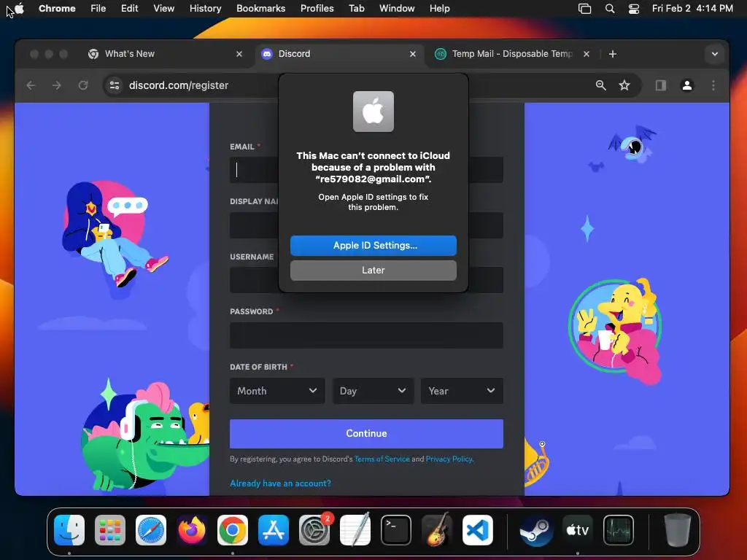The width and height of the screenshot is (747, 560).
Task: Open Activity Monitor from the Dock
Action: [x=619, y=530]
